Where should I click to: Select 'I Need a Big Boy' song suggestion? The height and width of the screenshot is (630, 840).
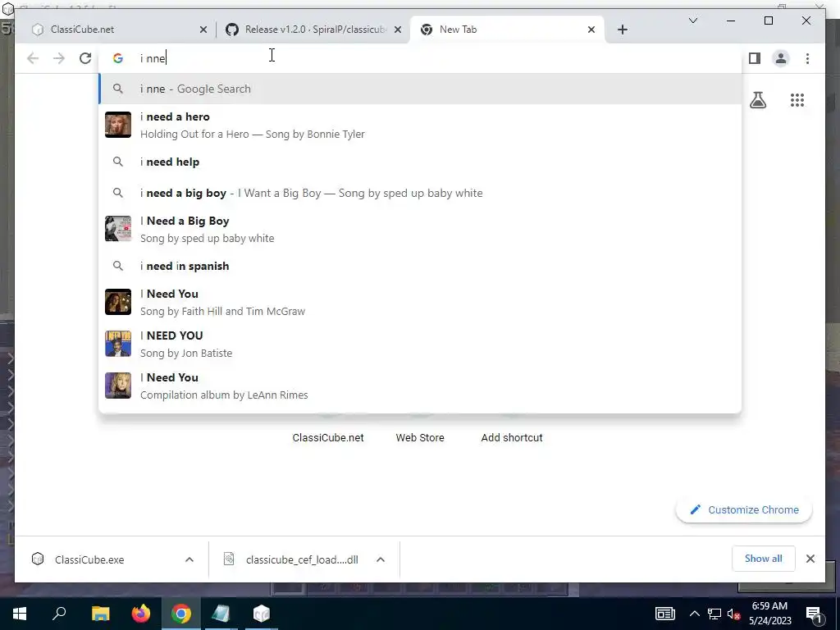[x=420, y=230]
